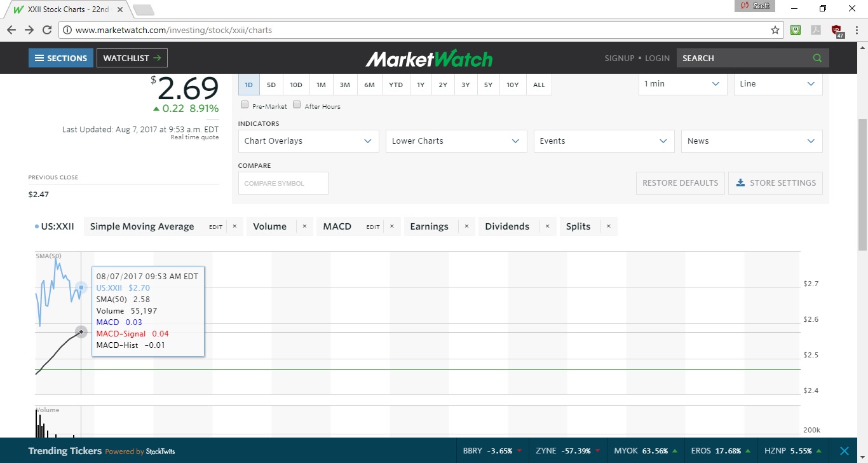Expand the Events dropdown
Viewport: 868px width, 463px height.
coord(604,141)
